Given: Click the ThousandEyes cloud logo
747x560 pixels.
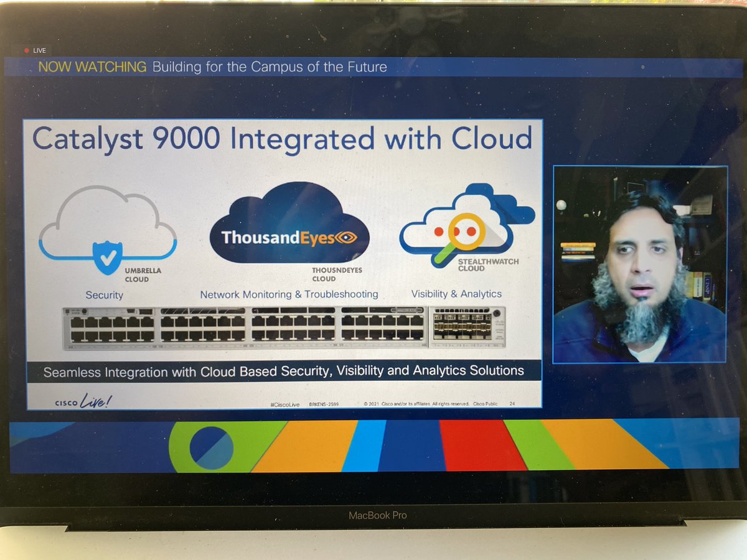Looking at the screenshot, I should click(x=289, y=222).
